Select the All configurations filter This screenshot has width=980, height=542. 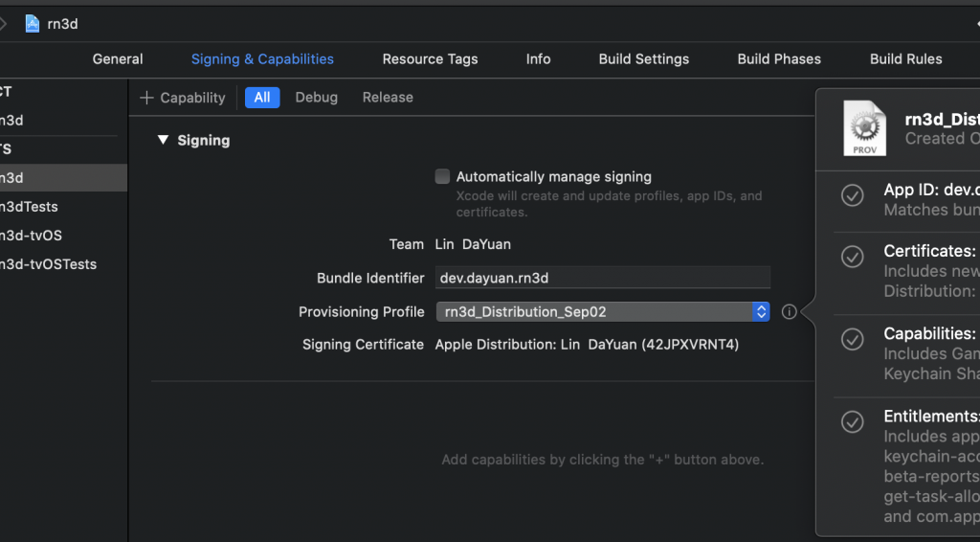pos(262,98)
